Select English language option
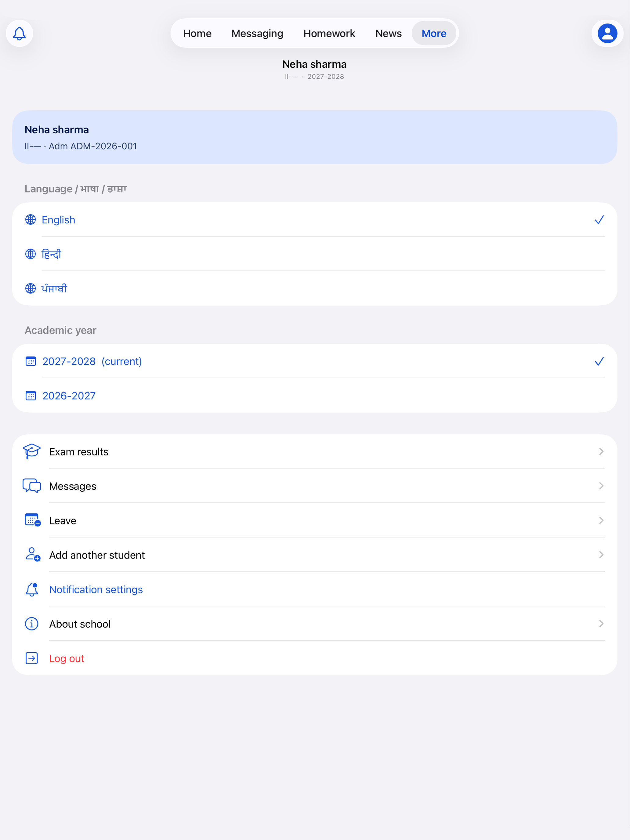630x840 pixels. coord(315,219)
